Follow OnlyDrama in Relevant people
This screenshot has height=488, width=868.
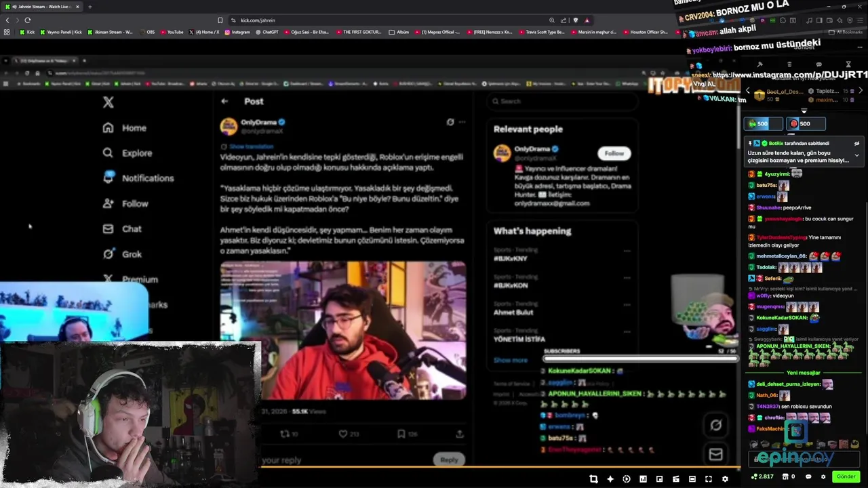click(614, 153)
